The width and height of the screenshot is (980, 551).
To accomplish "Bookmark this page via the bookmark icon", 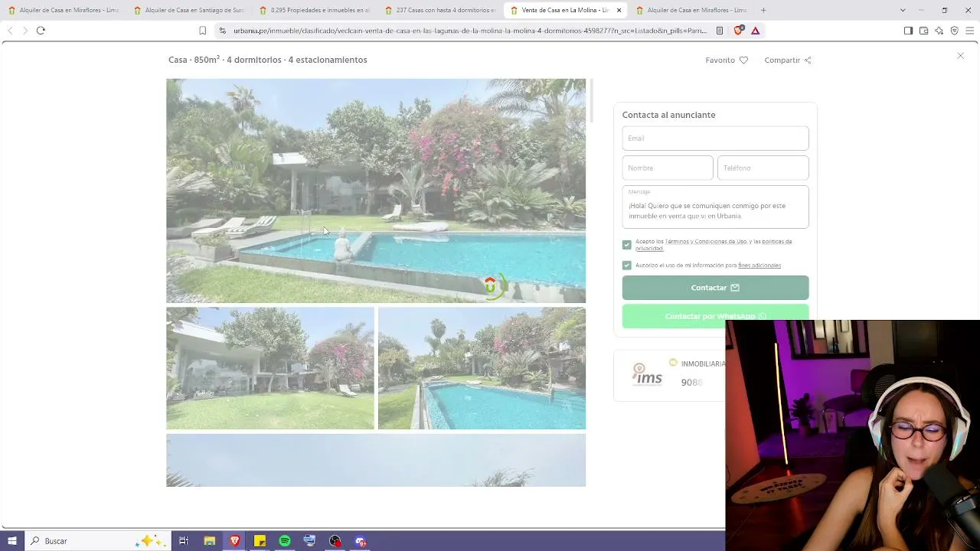I will click(x=202, y=31).
